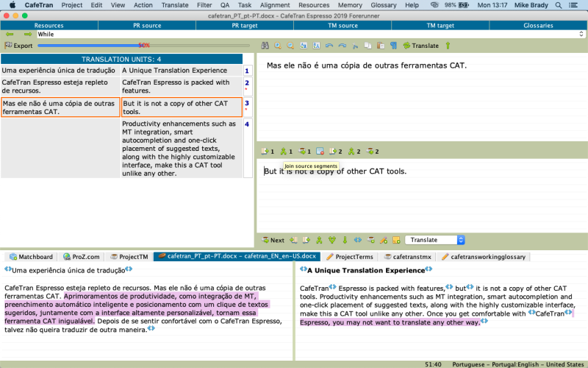Open the TM target tab
The image size is (588, 368).
coord(440,26)
